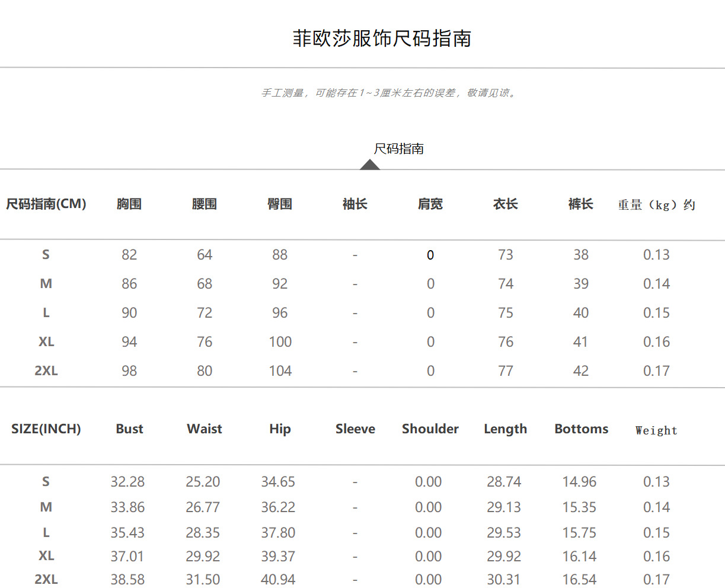Screen dimensions: 725x588
Task: Click the Bust column header
Action: (129, 429)
